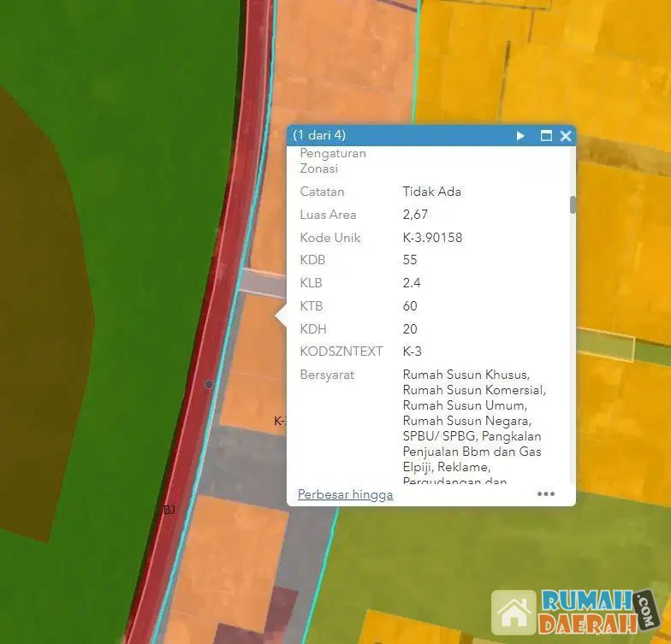
Task: Select the Luas Area value 2,67
Action: click(x=415, y=215)
